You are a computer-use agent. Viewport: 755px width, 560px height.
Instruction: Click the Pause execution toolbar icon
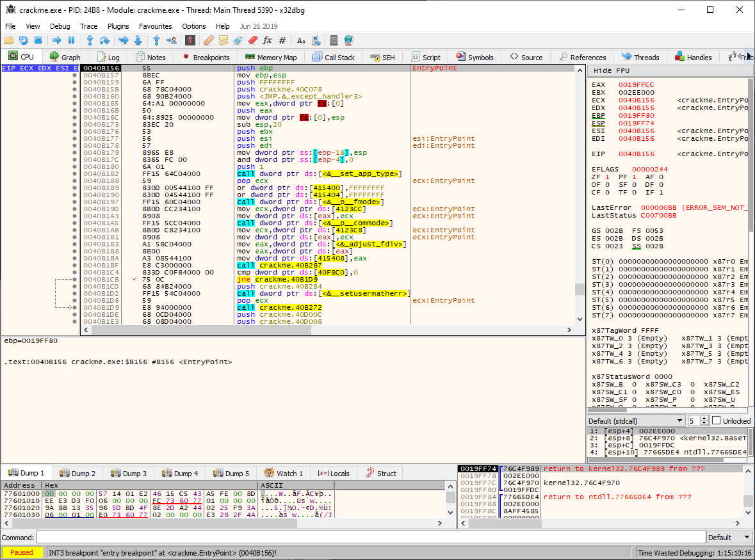[x=71, y=40]
